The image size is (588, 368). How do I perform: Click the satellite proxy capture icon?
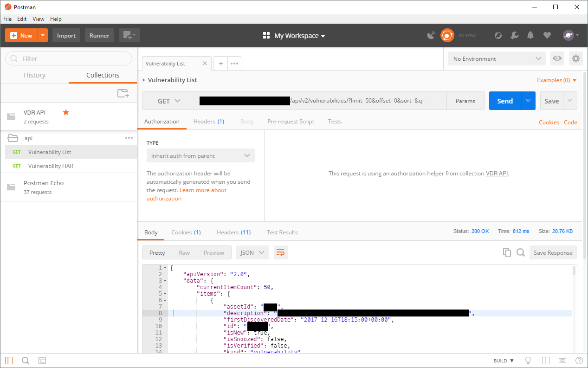[x=431, y=35]
